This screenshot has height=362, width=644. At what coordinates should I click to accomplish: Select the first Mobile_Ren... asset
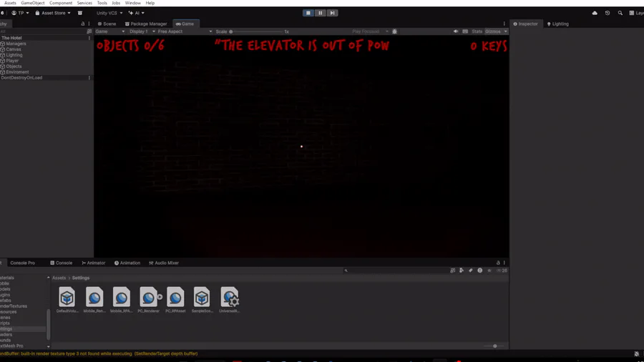(x=94, y=300)
